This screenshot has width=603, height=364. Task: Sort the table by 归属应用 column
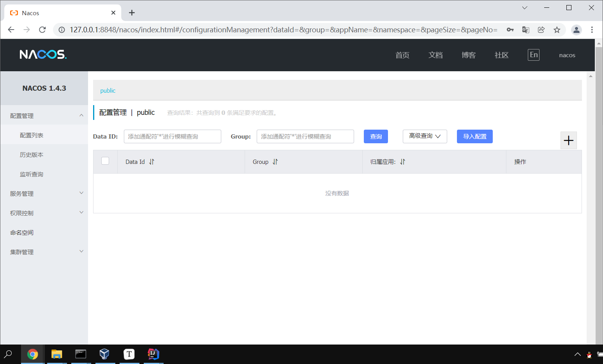403,162
